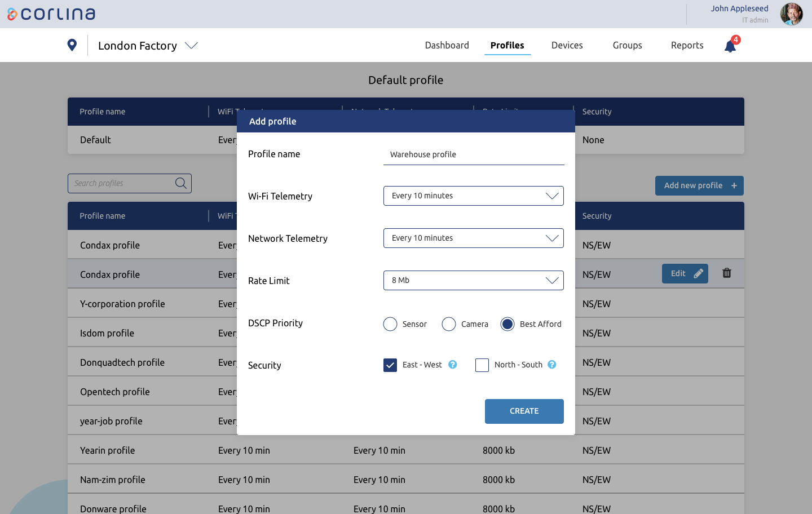
Task: Click the location pin icon
Action: pyautogui.click(x=72, y=45)
